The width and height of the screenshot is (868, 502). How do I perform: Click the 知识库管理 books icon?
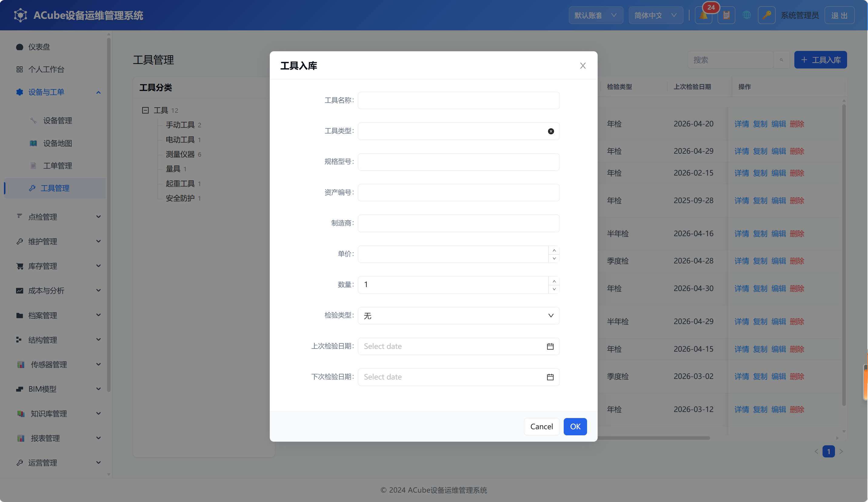21,413
